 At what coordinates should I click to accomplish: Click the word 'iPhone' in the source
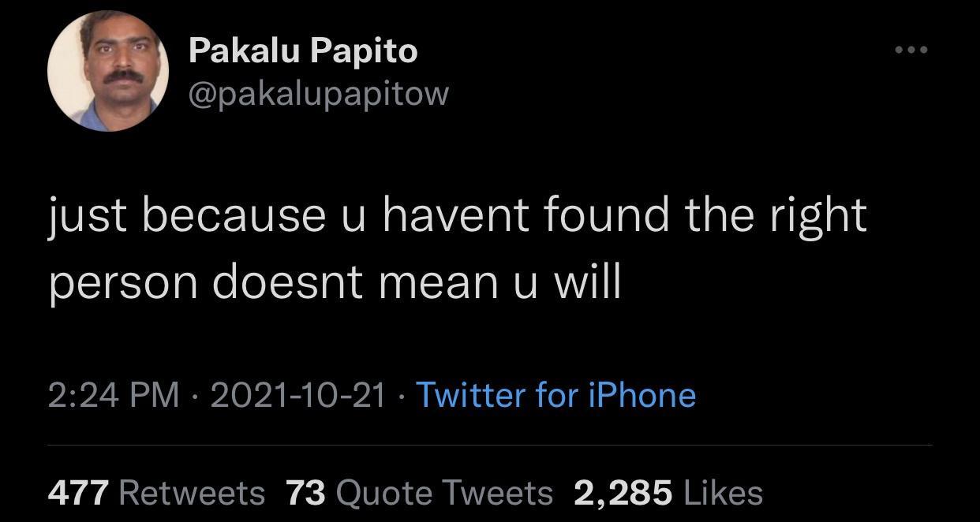[x=642, y=394]
